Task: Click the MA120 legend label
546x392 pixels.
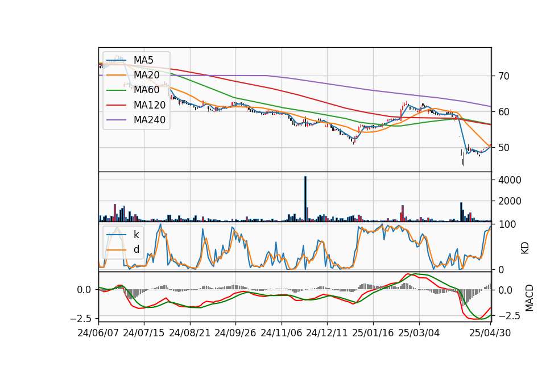Action: 150,105
